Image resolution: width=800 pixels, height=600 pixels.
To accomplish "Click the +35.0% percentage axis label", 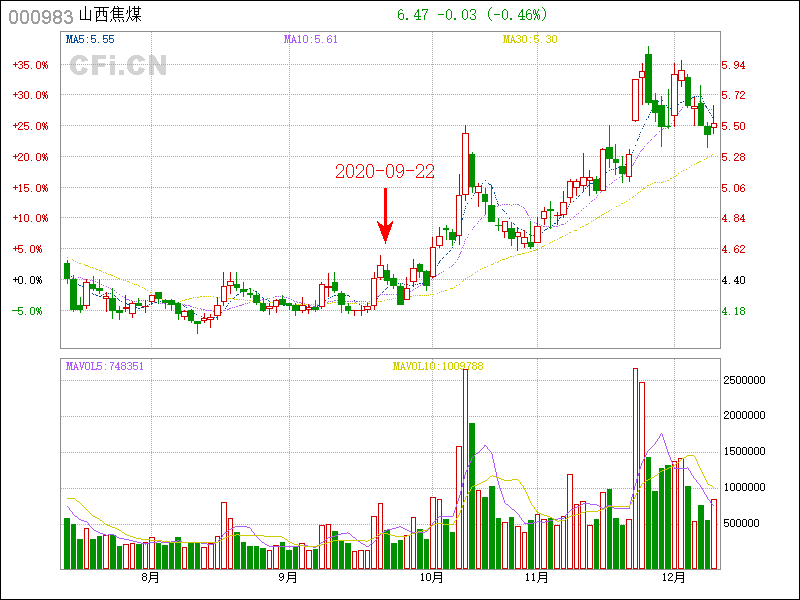I will tap(30, 65).
